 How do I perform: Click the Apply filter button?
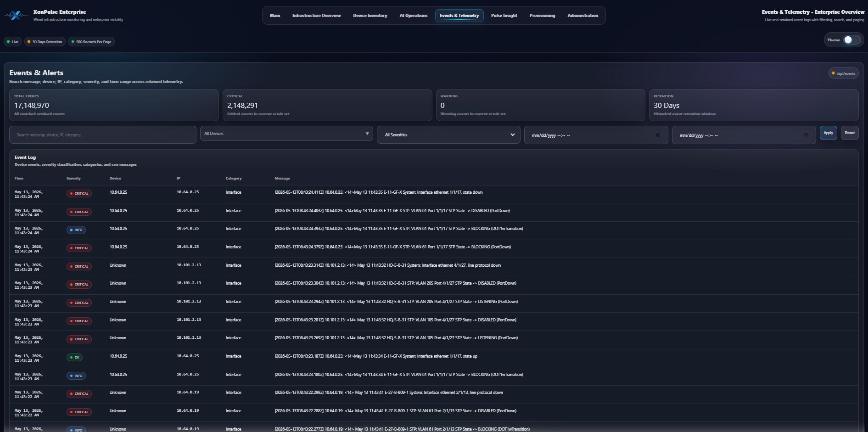pyautogui.click(x=828, y=133)
